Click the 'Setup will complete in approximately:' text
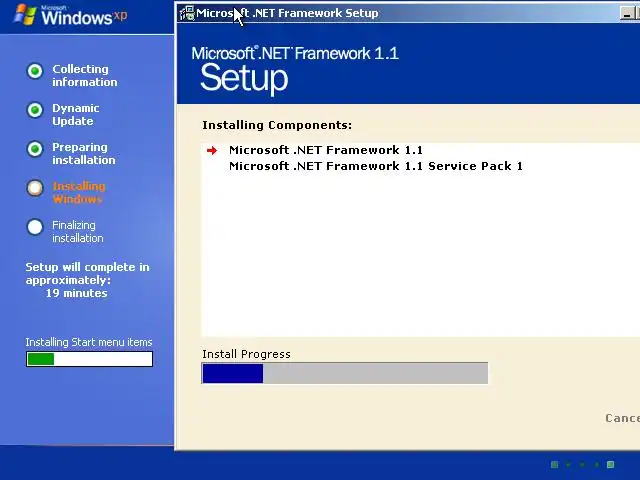 point(87,273)
